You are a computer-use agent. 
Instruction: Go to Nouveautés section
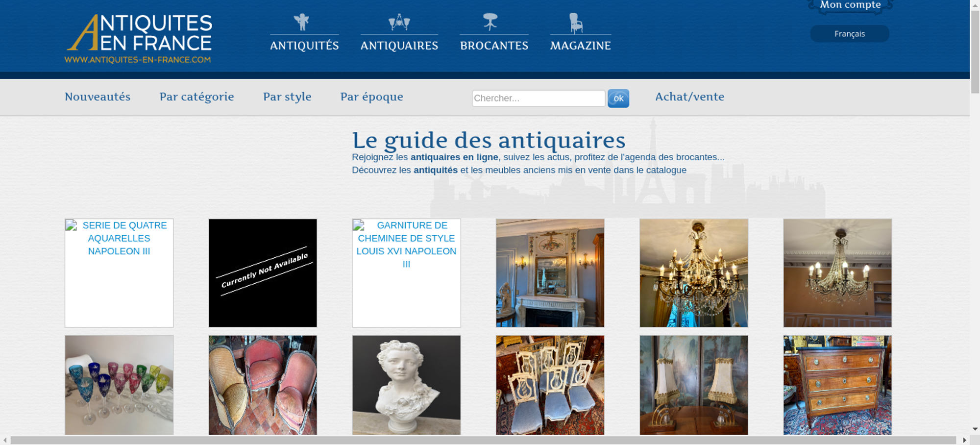(98, 97)
